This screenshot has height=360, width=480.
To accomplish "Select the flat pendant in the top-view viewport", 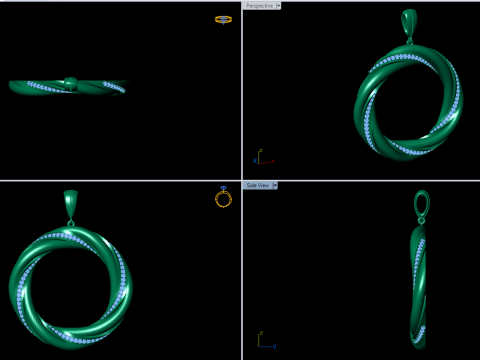I will tap(68, 87).
